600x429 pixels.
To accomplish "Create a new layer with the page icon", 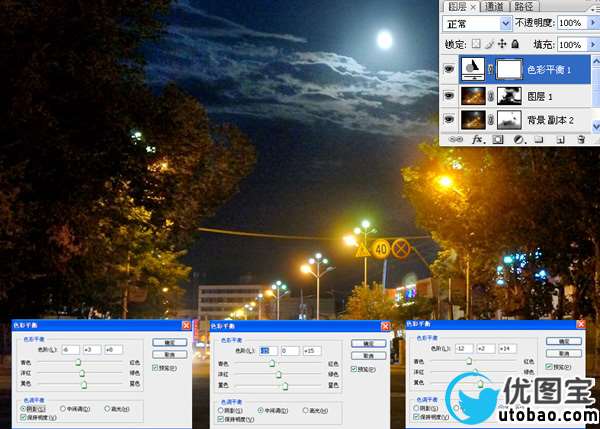I will coord(560,140).
